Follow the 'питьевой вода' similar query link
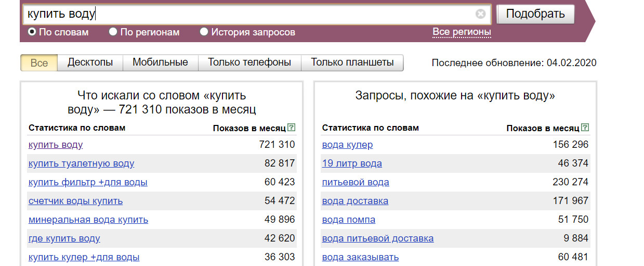This screenshot has height=266, width=644. (356, 182)
